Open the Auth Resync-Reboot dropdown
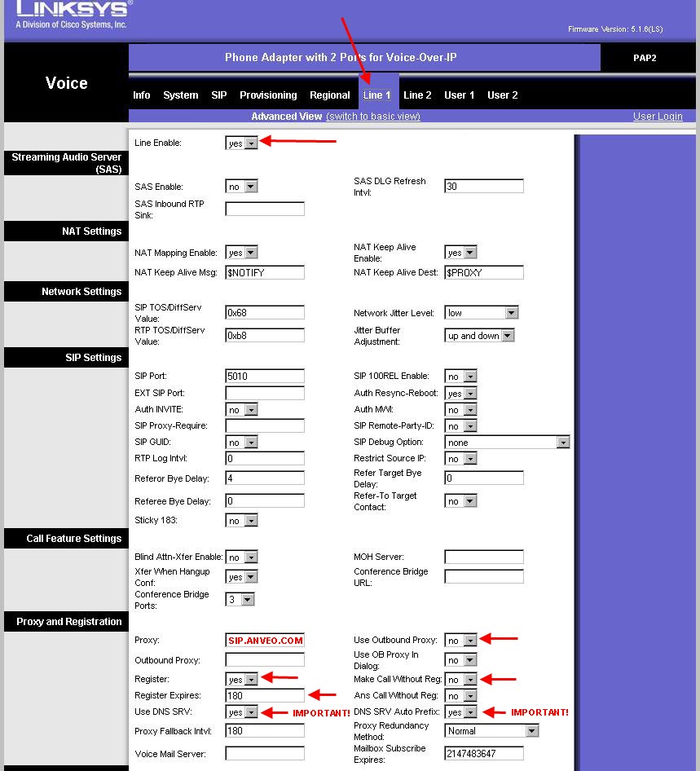 (x=460, y=394)
